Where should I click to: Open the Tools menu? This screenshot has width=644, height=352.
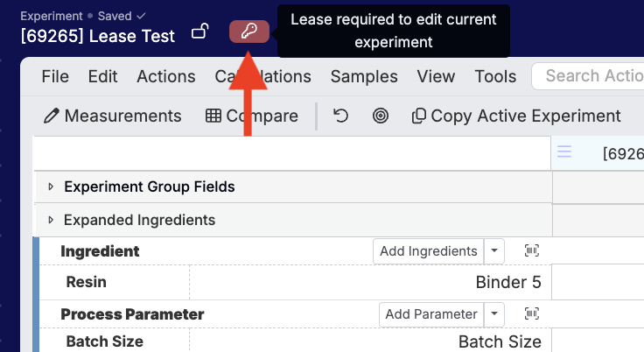tap(495, 76)
